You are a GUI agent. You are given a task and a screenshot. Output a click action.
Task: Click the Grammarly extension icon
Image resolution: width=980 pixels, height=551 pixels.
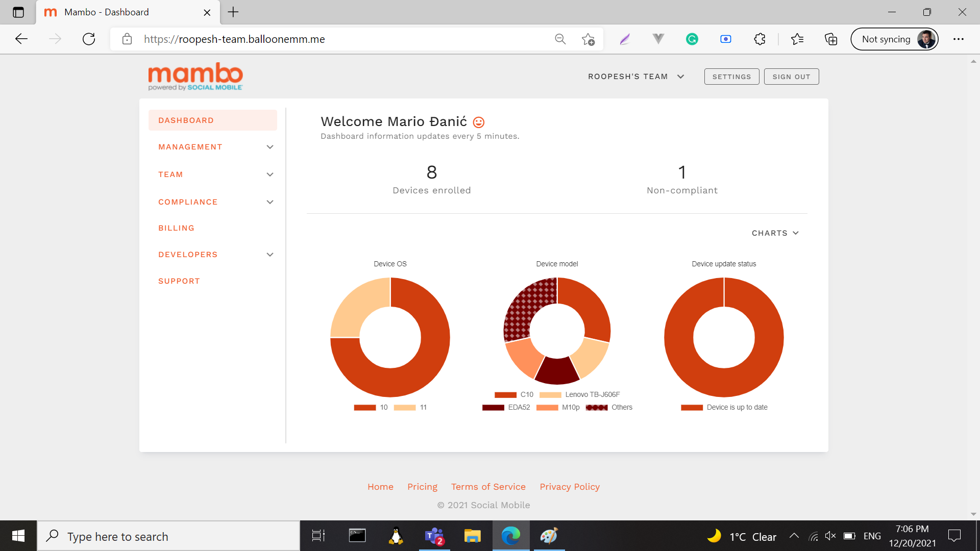pos(692,39)
